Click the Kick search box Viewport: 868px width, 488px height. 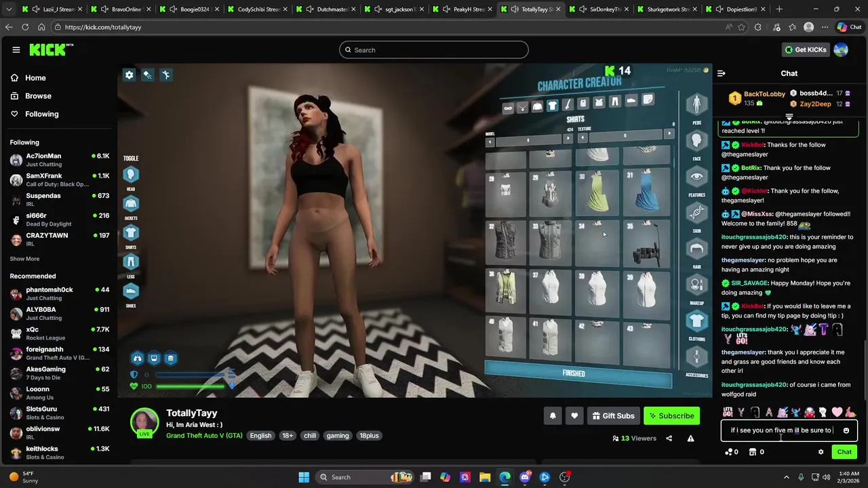pyautogui.click(x=434, y=49)
